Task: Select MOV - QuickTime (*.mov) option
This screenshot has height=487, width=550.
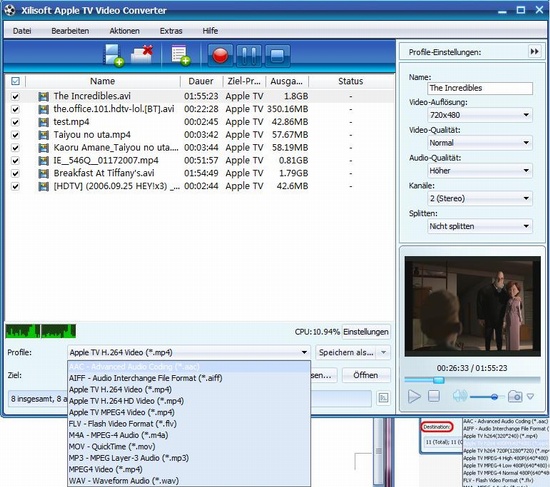Action: (189, 447)
